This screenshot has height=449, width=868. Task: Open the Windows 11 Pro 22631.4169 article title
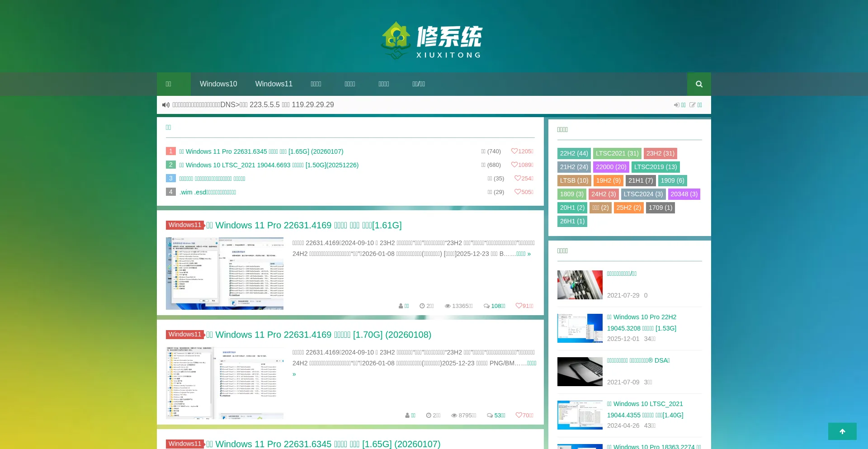click(x=304, y=225)
